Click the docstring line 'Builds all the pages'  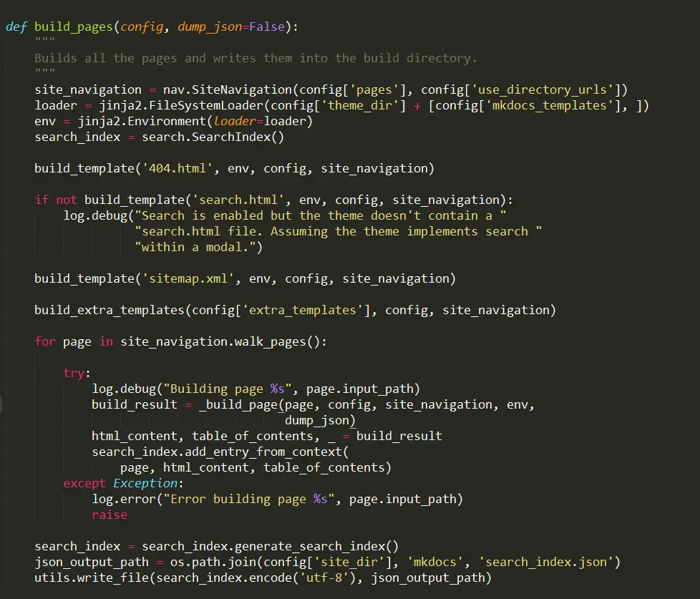click(x=256, y=58)
